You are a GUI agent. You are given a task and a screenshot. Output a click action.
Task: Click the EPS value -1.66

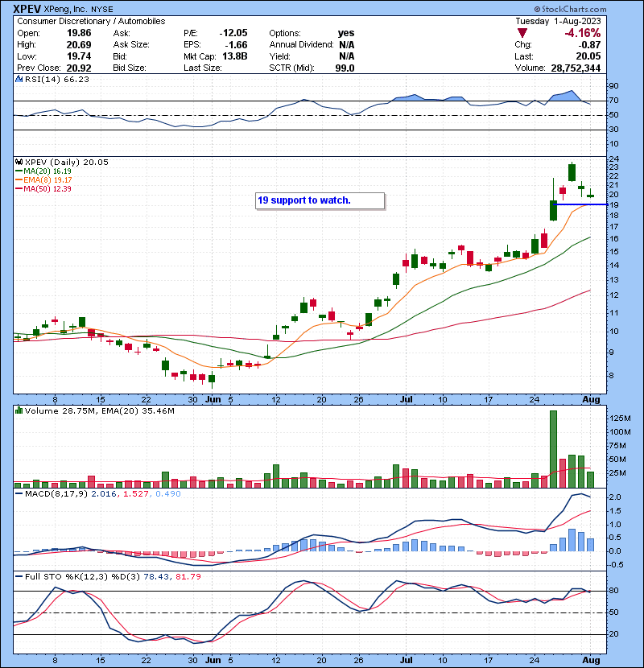coord(235,45)
